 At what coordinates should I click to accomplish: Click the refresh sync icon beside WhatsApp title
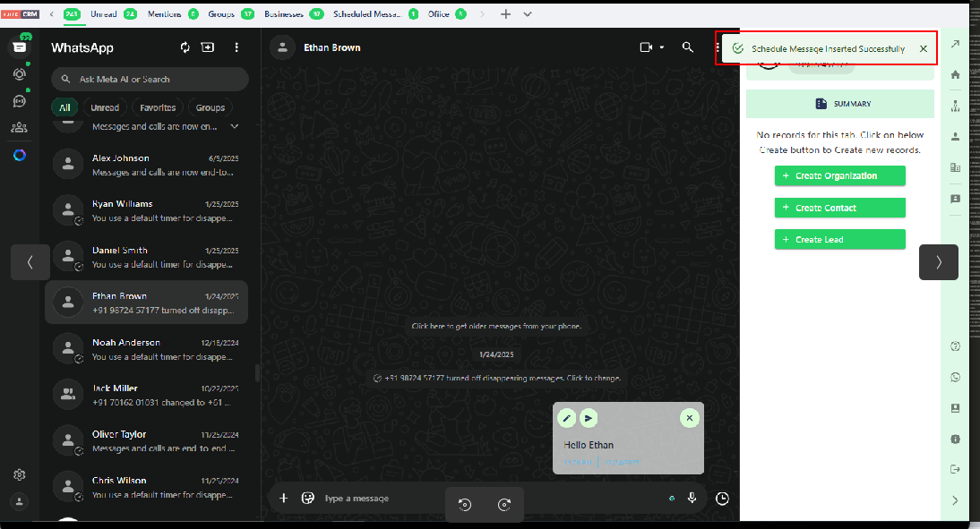point(185,47)
